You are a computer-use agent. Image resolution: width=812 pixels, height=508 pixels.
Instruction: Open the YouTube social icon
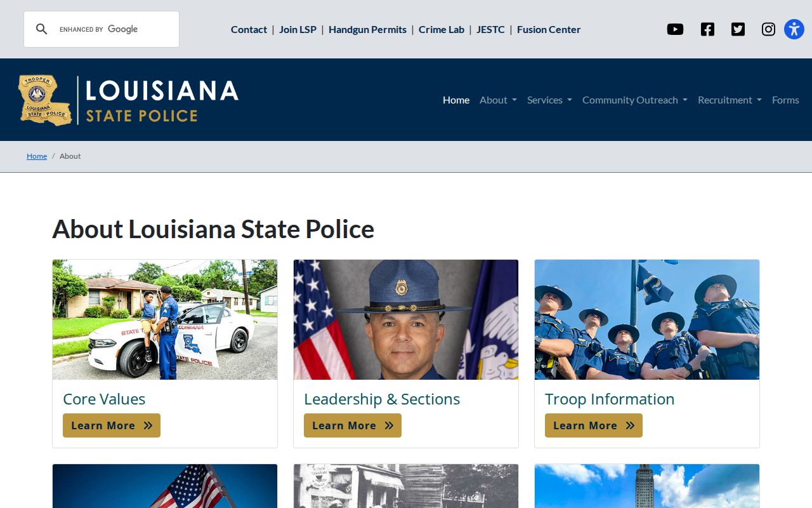(675, 29)
